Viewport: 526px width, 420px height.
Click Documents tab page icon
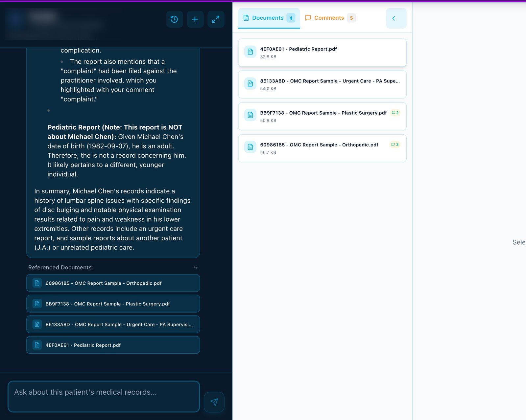tap(246, 18)
